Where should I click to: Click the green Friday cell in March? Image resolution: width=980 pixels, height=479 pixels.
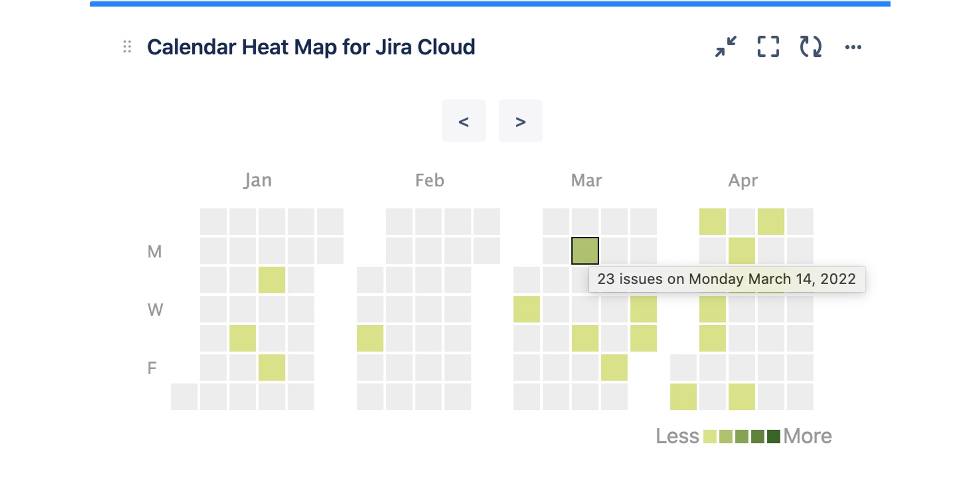pos(614,368)
